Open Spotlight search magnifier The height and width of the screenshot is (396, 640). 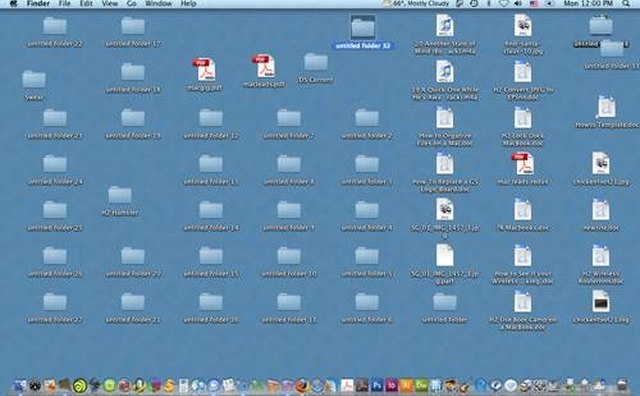(626, 3)
